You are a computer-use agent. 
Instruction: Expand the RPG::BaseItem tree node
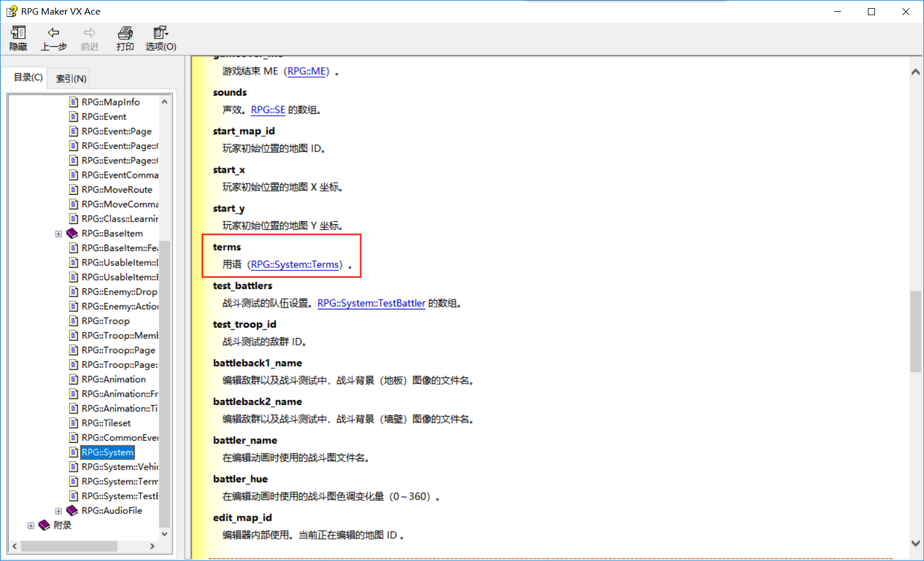pos(58,234)
